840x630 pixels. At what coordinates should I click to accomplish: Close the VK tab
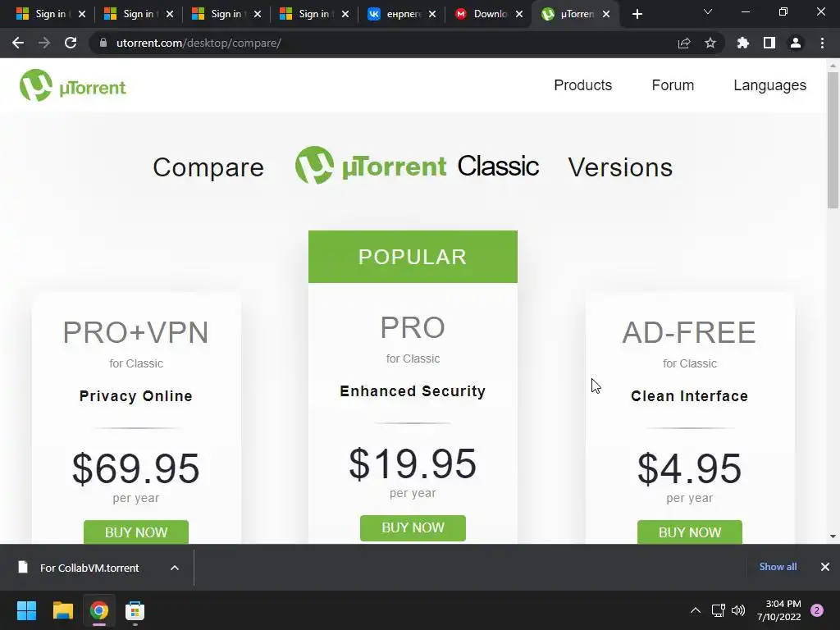click(x=432, y=14)
